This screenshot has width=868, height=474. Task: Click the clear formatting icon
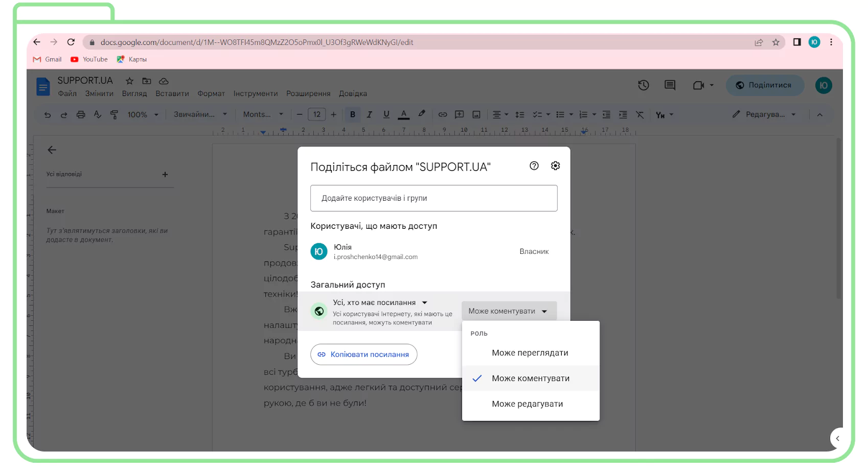tap(640, 114)
